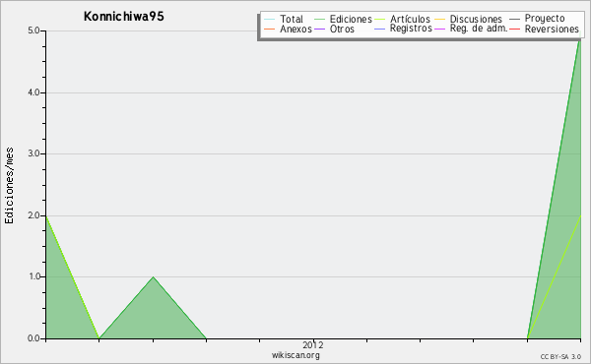Screen dimensions: 591x364
Task: Click the wikiscan.org text
Action: (x=295, y=355)
